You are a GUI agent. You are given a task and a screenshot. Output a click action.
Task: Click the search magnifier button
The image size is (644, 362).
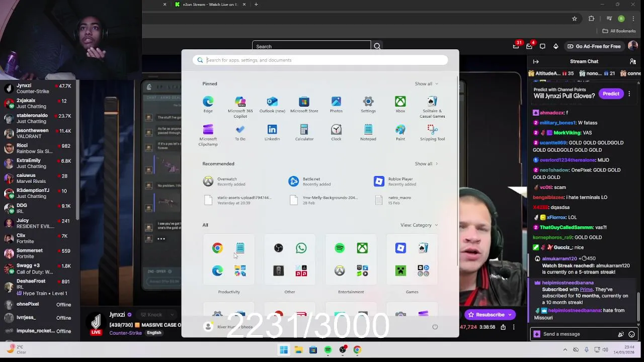pyautogui.click(x=377, y=46)
